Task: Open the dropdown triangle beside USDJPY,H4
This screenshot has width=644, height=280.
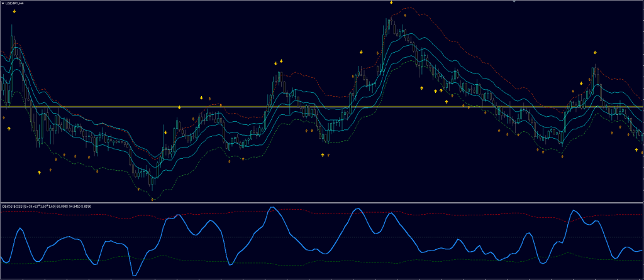Action: pos(3,3)
